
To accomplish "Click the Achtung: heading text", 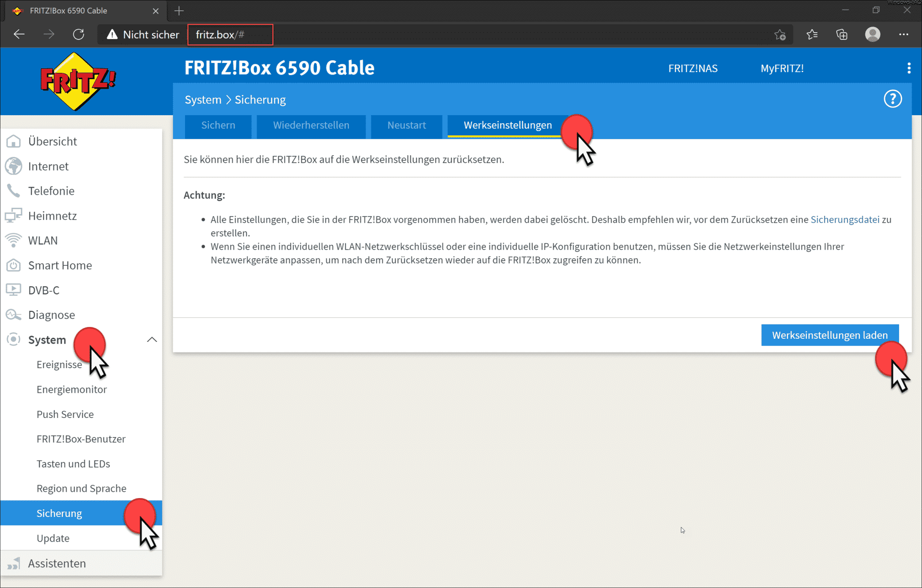I will pos(204,195).
